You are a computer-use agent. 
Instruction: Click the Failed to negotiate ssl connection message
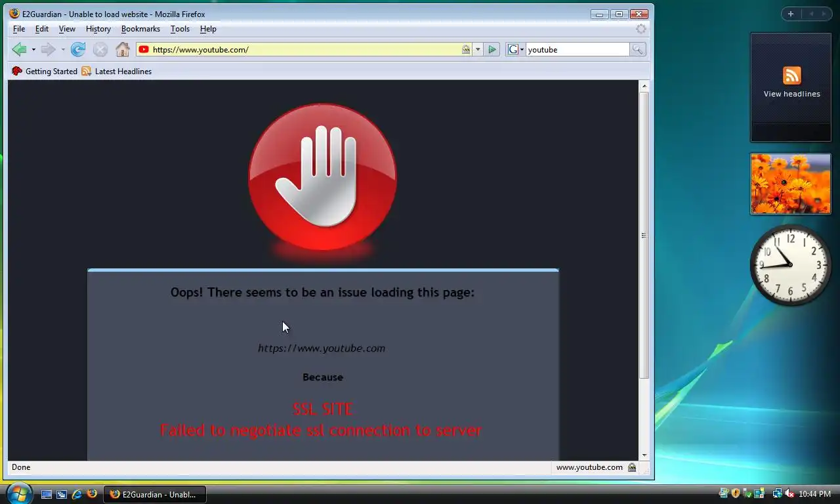coord(321,430)
